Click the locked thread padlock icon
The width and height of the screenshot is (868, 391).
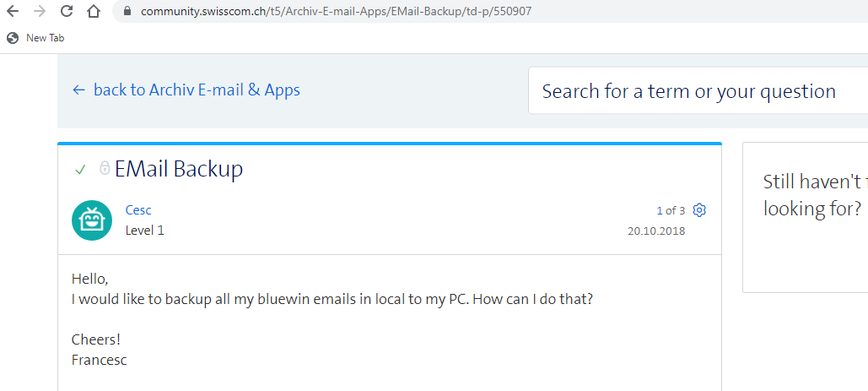pos(105,168)
